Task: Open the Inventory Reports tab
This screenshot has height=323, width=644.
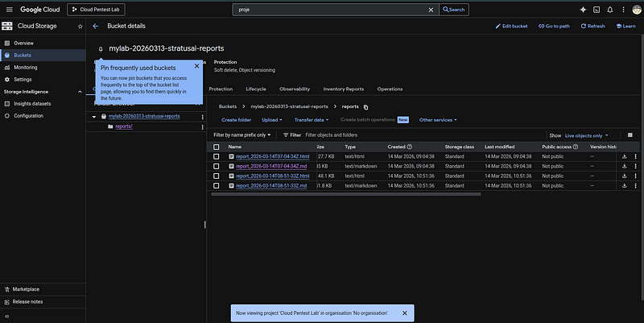Action: 344,89
